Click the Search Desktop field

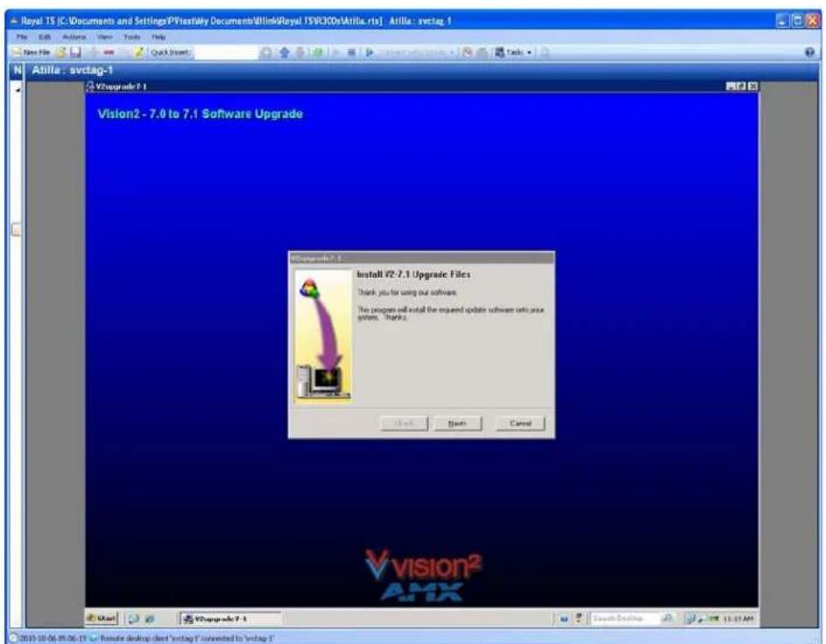624,618
